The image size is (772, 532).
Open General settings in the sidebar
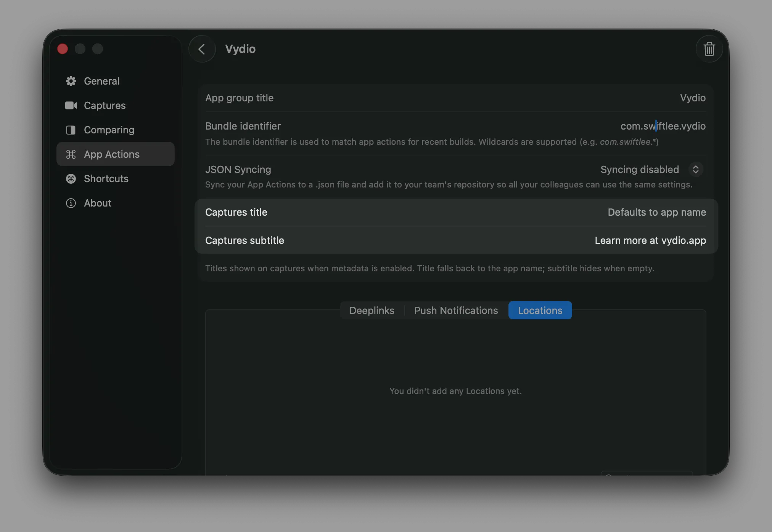[x=116, y=81]
